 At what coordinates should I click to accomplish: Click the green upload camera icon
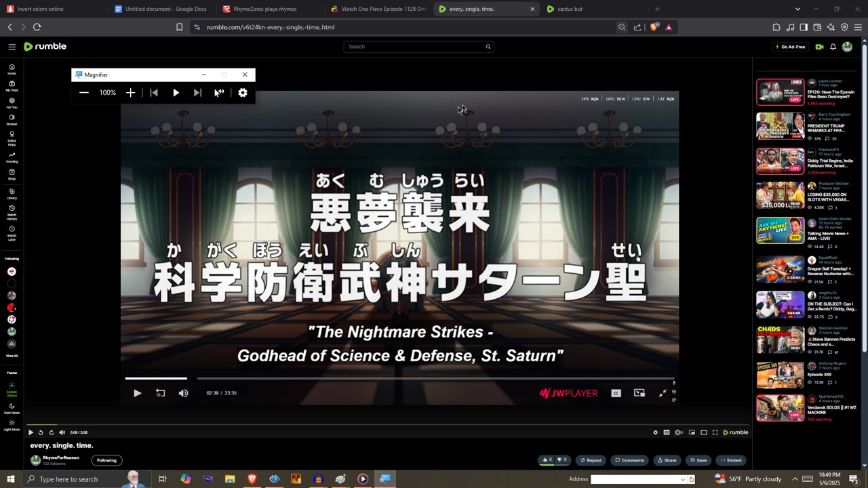[x=819, y=47]
